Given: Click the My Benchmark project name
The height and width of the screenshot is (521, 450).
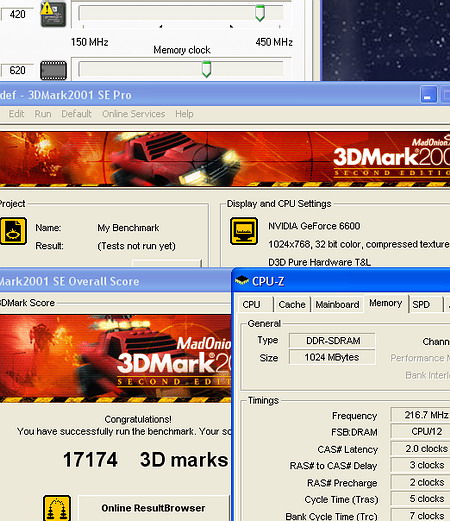Looking at the screenshot, I should [x=128, y=228].
